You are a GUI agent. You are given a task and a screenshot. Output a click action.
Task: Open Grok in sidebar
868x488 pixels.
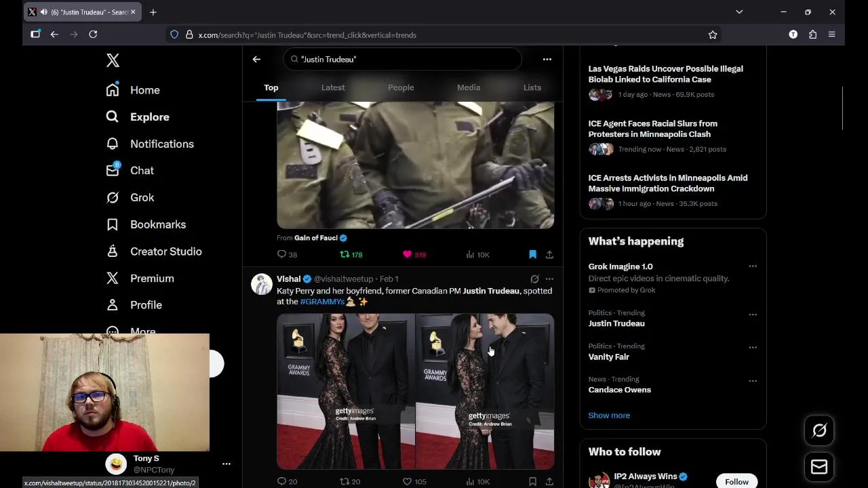[x=130, y=198]
